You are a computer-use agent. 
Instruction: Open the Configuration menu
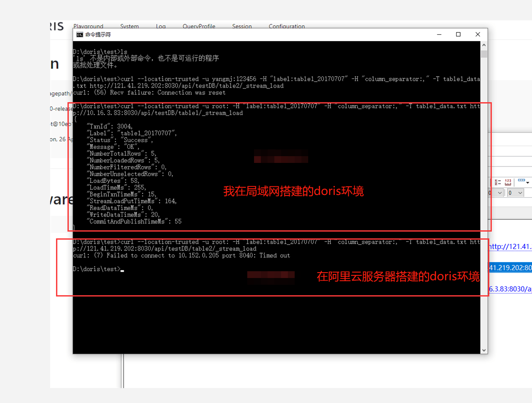click(x=287, y=26)
